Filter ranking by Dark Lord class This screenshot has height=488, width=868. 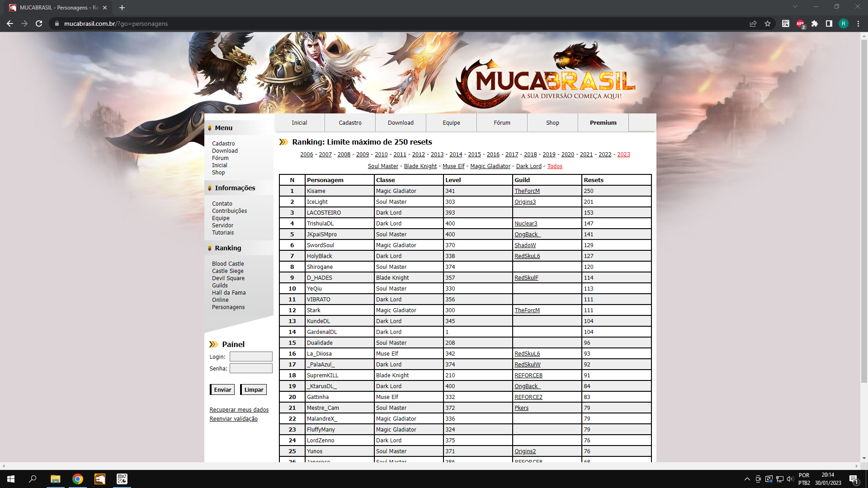[528, 166]
